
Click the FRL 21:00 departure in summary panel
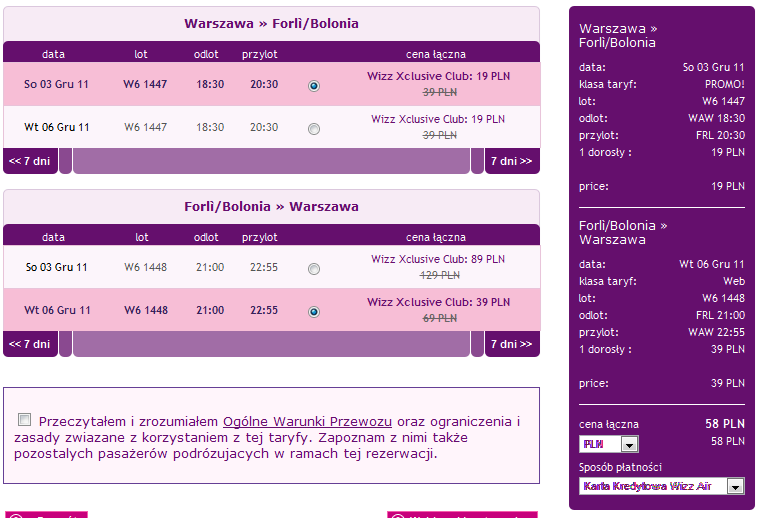720,316
